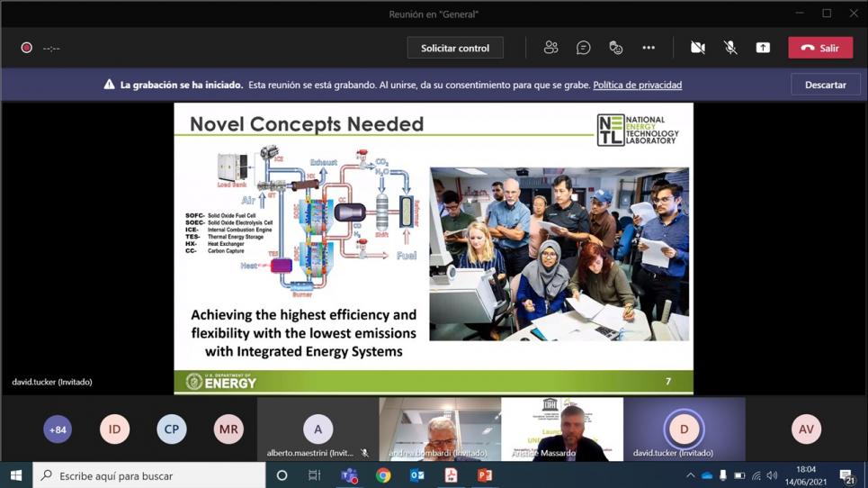Image resolution: width=868 pixels, height=488 pixels.
Task: Expand the hidden system tray icons
Action: tap(690, 475)
